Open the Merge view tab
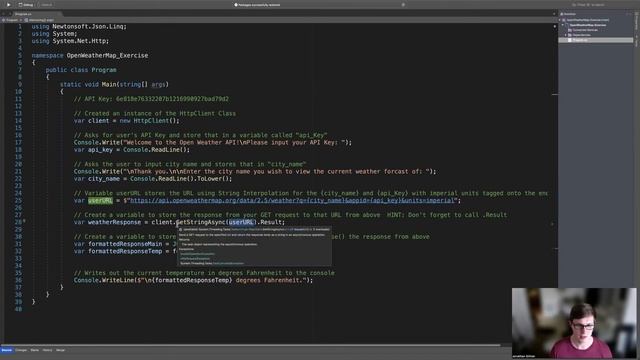640x360 pixels. click(x=60, y=350)
